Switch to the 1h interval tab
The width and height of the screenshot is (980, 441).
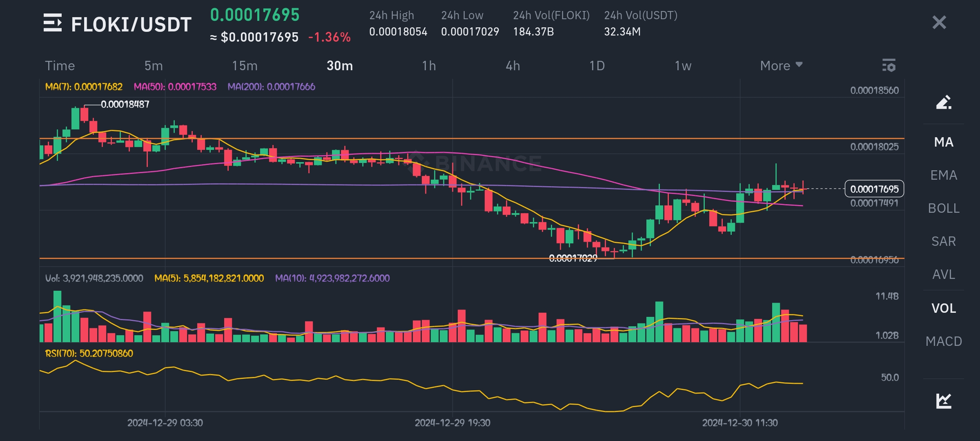pyautogui.click(x=429, y=66)
